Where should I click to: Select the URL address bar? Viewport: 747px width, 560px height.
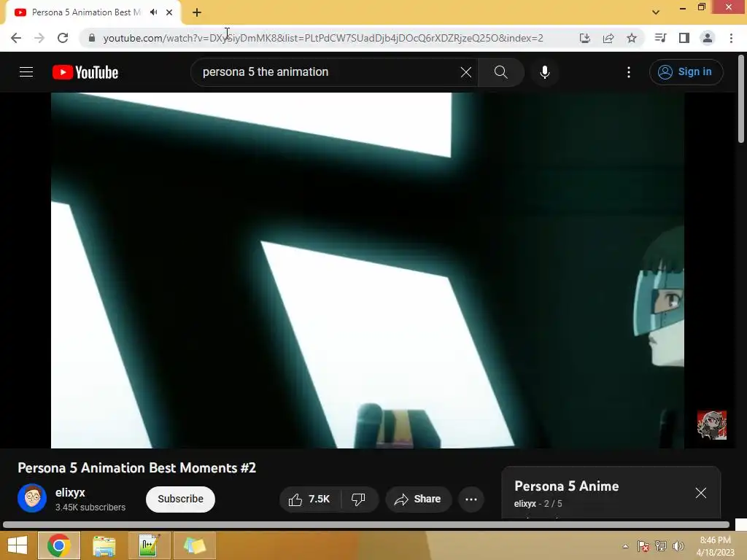tap(323, 38)
